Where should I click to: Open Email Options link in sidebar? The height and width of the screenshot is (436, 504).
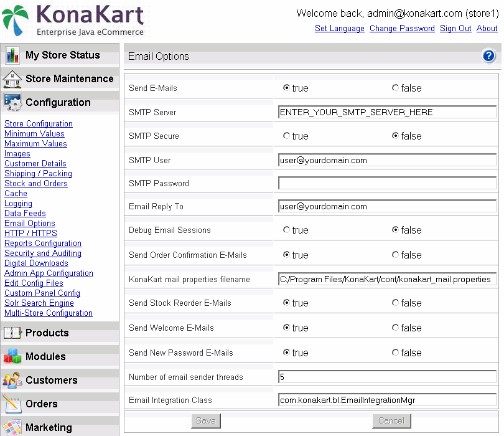(30, 224)
